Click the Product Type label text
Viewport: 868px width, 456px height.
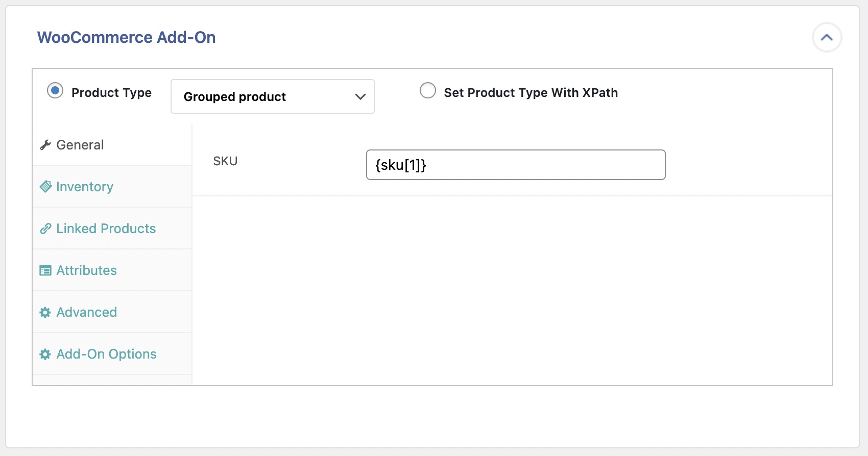(x=111, y=93)
